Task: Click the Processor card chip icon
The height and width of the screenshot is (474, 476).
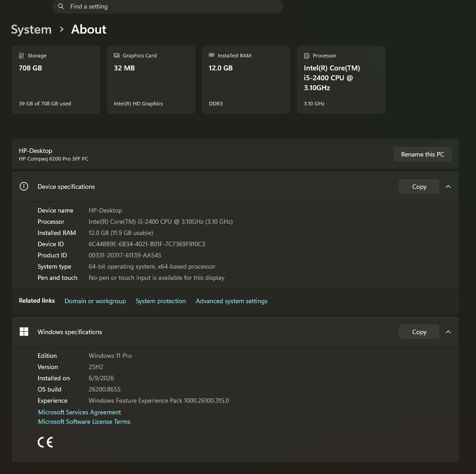Action: coord(307,56)
